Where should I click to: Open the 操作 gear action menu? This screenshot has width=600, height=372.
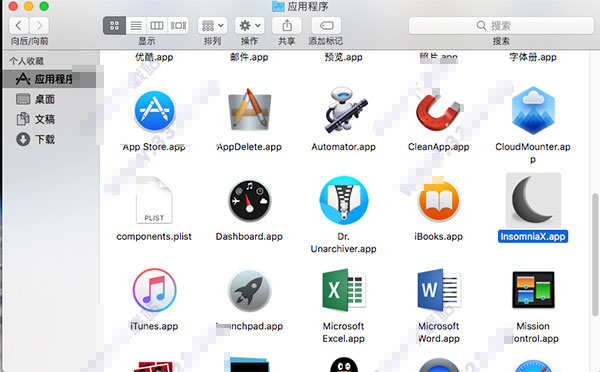pos(249,26)
